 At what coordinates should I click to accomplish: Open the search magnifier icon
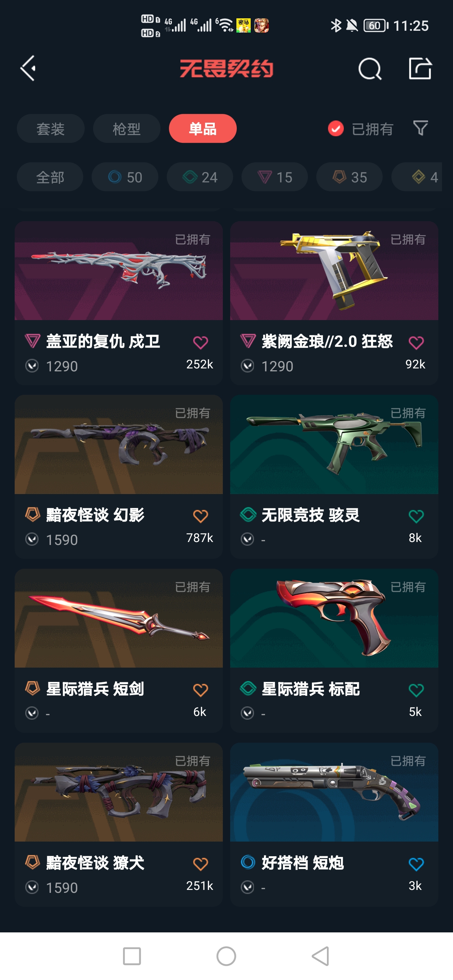coord(370,69)
